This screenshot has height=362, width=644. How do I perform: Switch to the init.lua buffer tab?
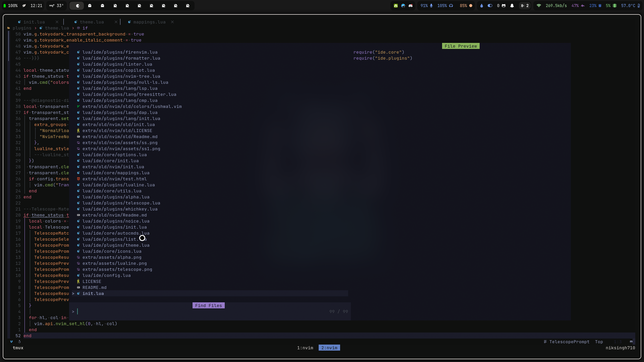pos(34,22)
